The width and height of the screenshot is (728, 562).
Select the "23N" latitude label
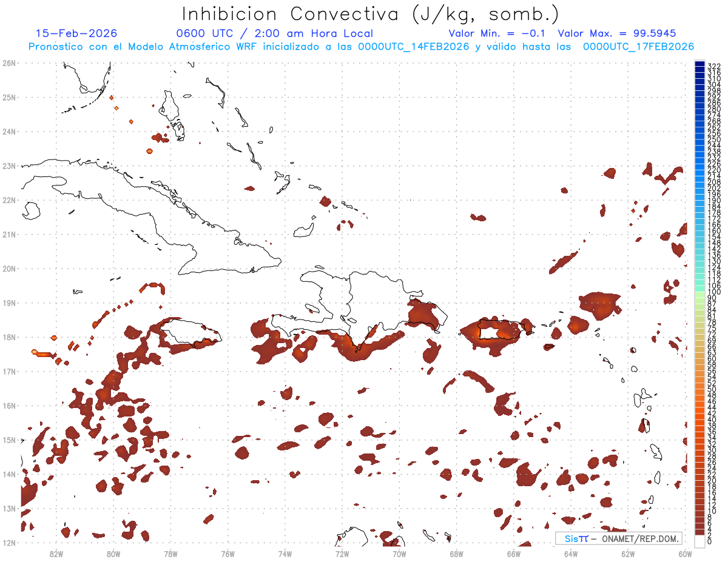pos(9,166)
